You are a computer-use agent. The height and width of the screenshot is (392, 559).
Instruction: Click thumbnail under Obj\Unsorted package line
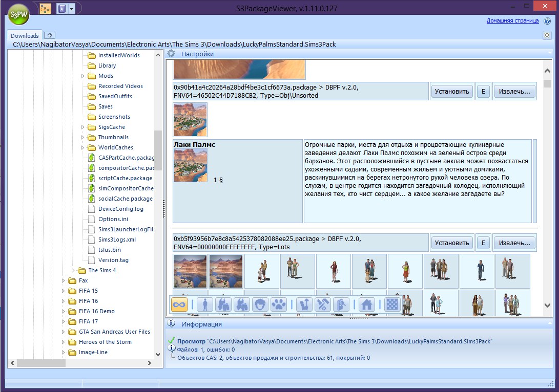[x=190, y=120]
